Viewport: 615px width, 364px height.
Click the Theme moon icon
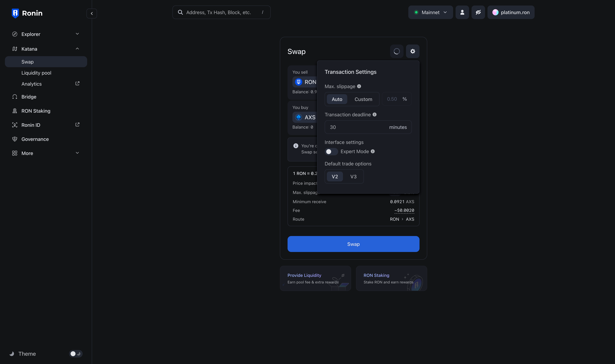[x=12, y=354]
